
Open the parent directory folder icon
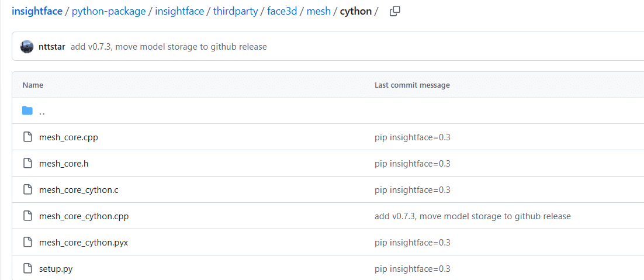27,111
